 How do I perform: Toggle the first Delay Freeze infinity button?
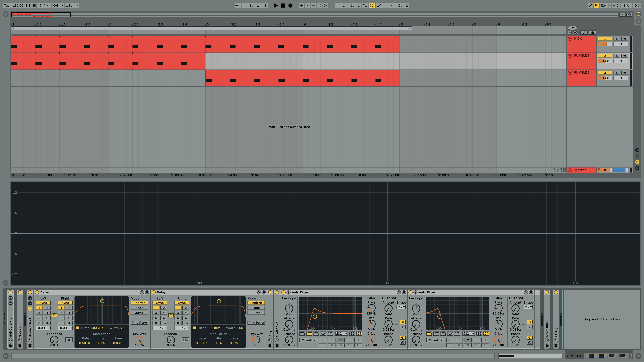[x=69, y=340]
